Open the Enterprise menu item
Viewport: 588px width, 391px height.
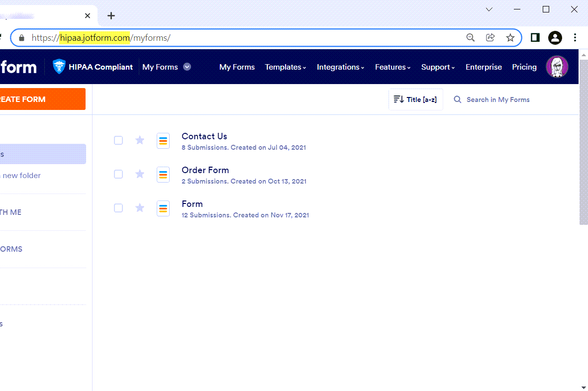point(484,67)
